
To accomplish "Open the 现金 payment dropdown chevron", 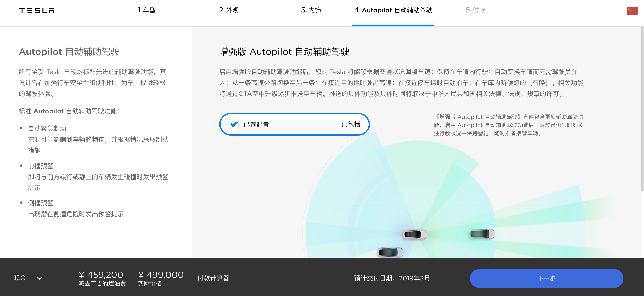I will point(39,278).
